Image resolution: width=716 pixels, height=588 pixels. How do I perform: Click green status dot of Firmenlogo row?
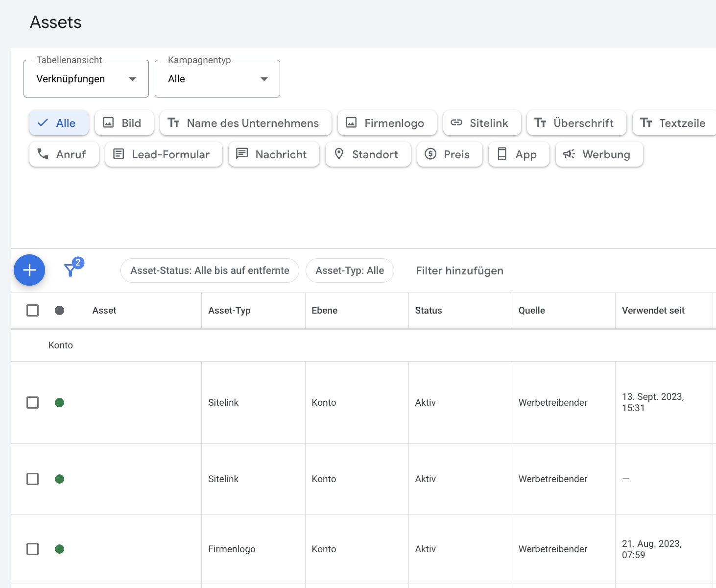[60, 549]
